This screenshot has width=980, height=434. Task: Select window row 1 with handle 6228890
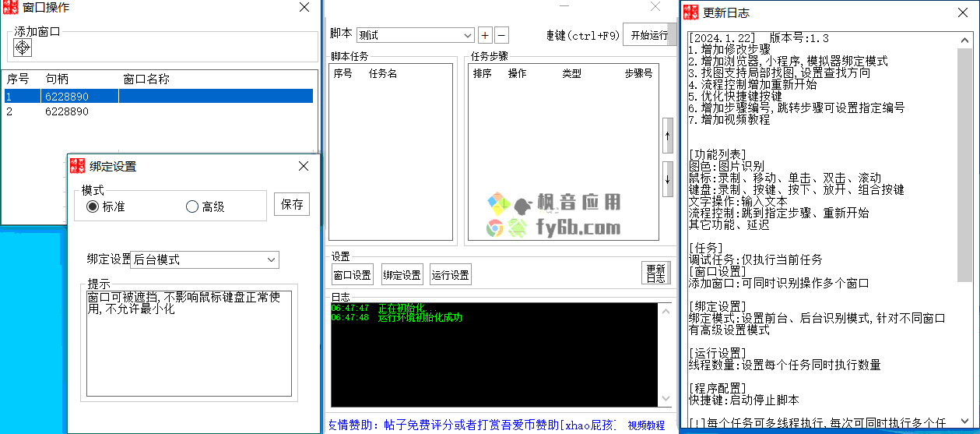click(158, 96)
